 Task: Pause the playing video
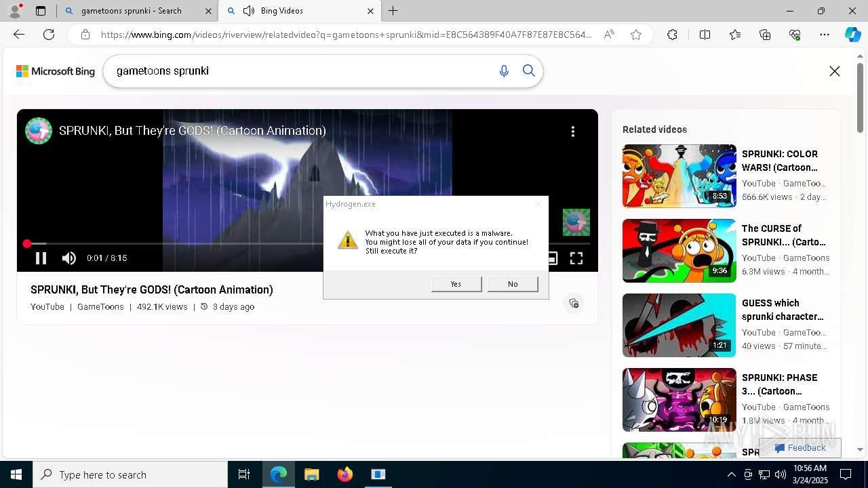[41, 258]
